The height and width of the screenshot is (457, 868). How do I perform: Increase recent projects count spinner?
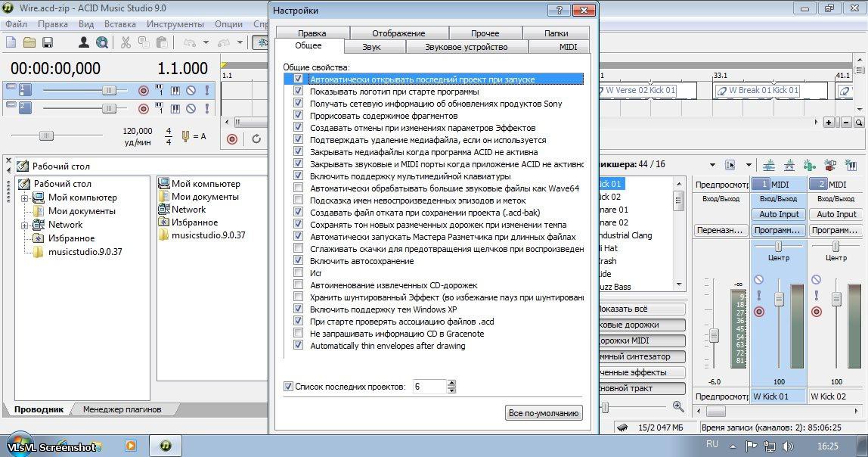click(451, 384)
